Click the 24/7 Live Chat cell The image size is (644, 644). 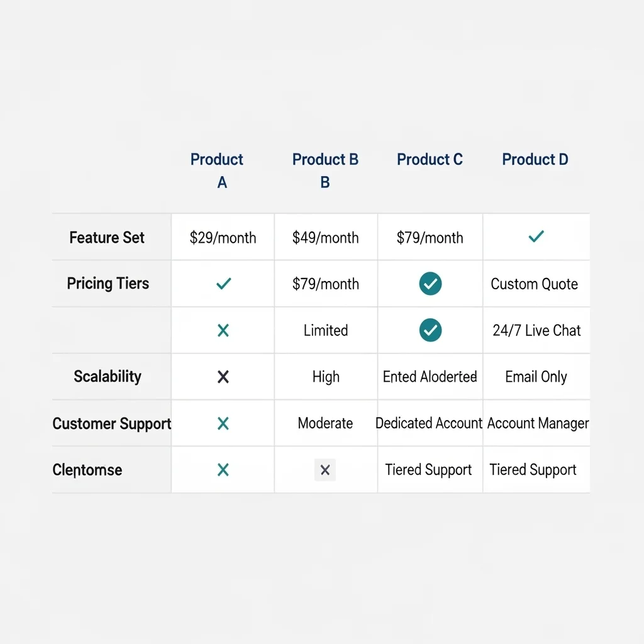click(536, 330)
